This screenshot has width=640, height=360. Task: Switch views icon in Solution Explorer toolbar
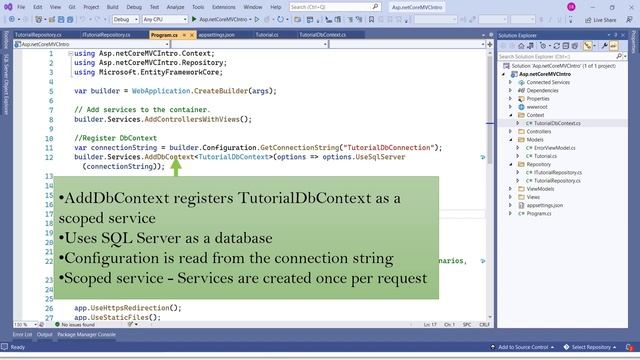(530, 46)
